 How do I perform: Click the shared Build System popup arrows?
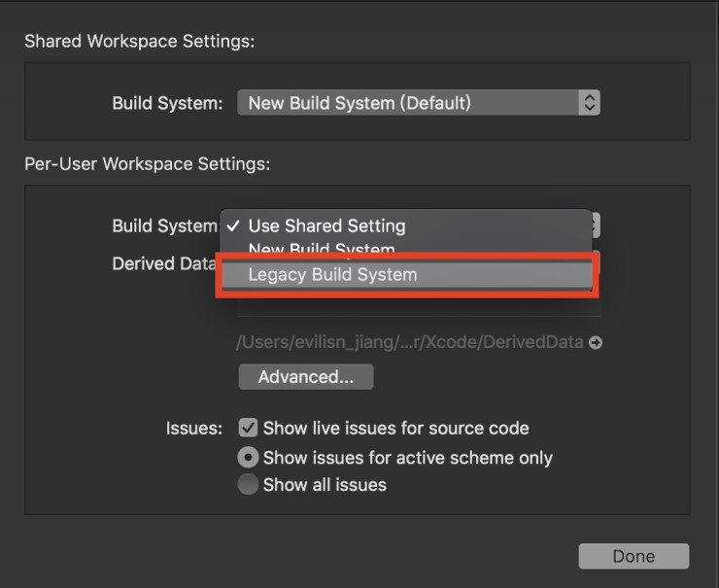coord(588,102)
